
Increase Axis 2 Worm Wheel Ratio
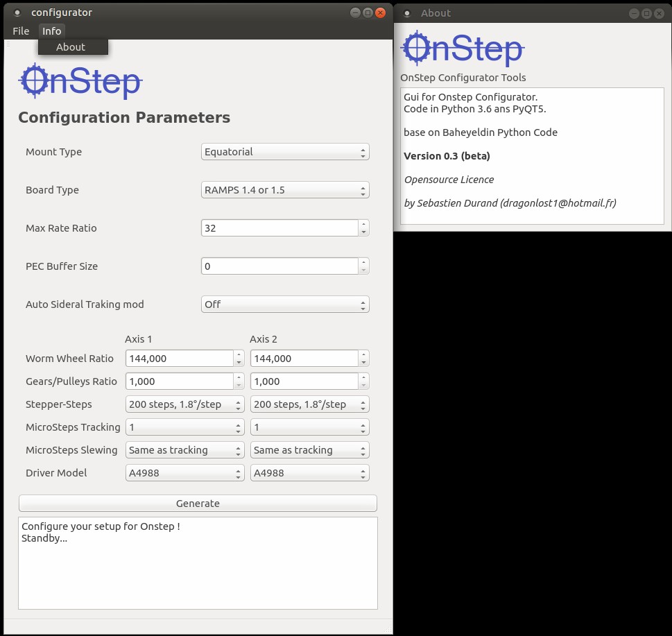363,354
